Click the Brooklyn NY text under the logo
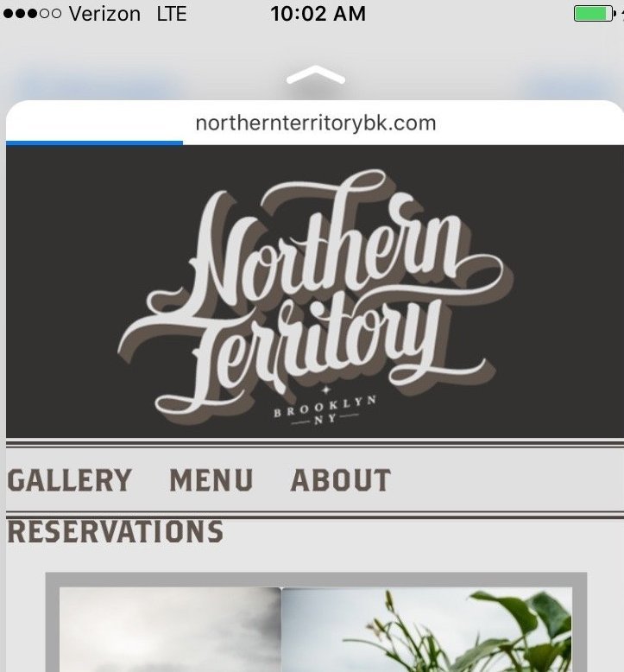 [x=325, y=410]
